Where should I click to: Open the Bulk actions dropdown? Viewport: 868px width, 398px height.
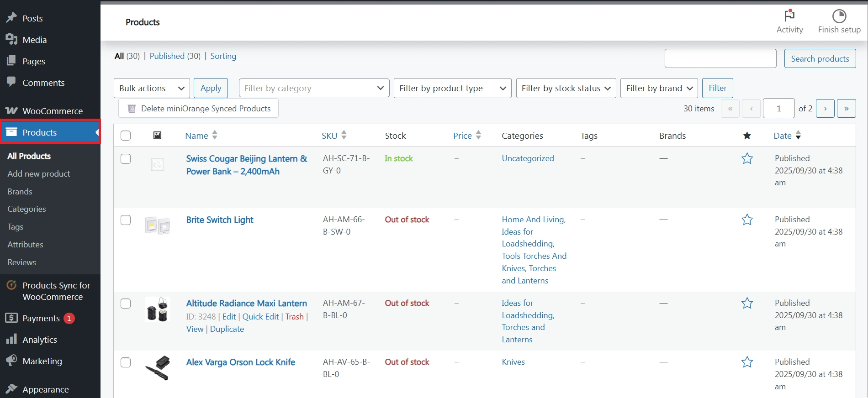click(x=152, y=88)
